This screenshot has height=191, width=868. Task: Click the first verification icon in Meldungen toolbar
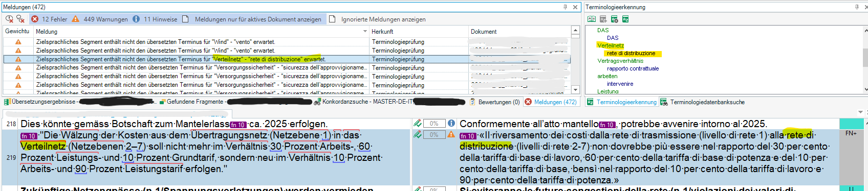pyautogui.click(x=9, y=19)
